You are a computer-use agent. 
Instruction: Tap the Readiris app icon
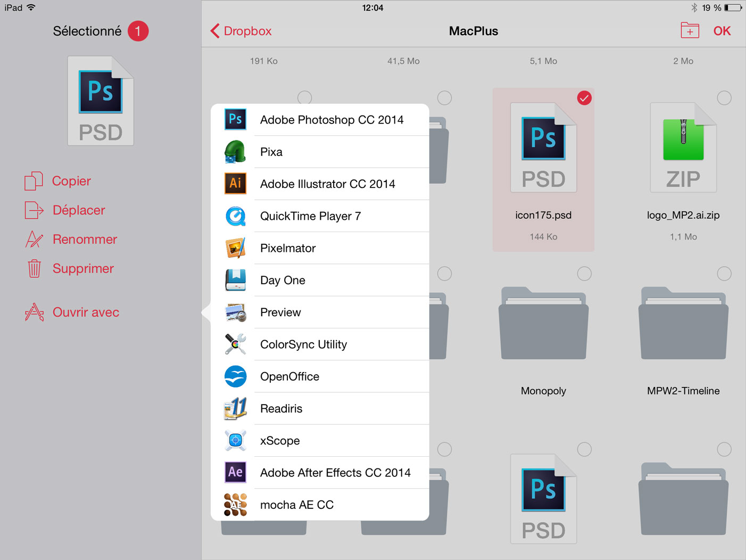[235, 408]
